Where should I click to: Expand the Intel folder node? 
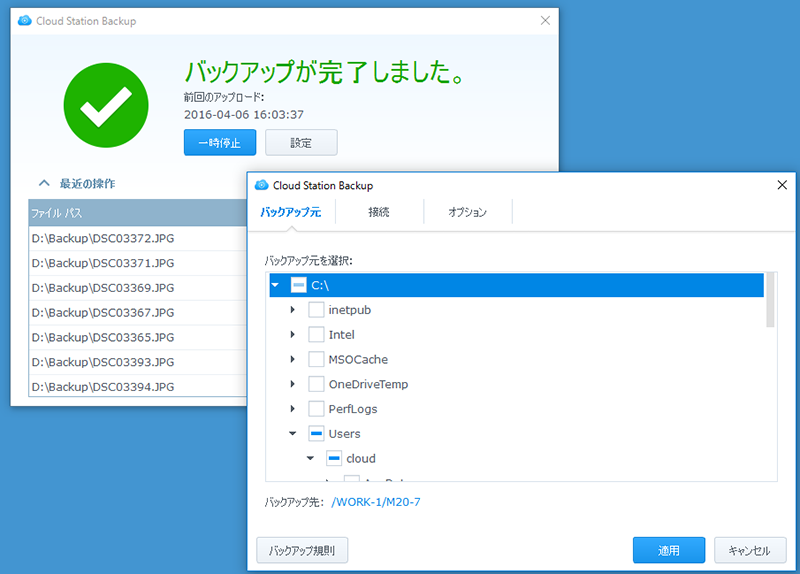pyautogui.click(x=292, y=334)
